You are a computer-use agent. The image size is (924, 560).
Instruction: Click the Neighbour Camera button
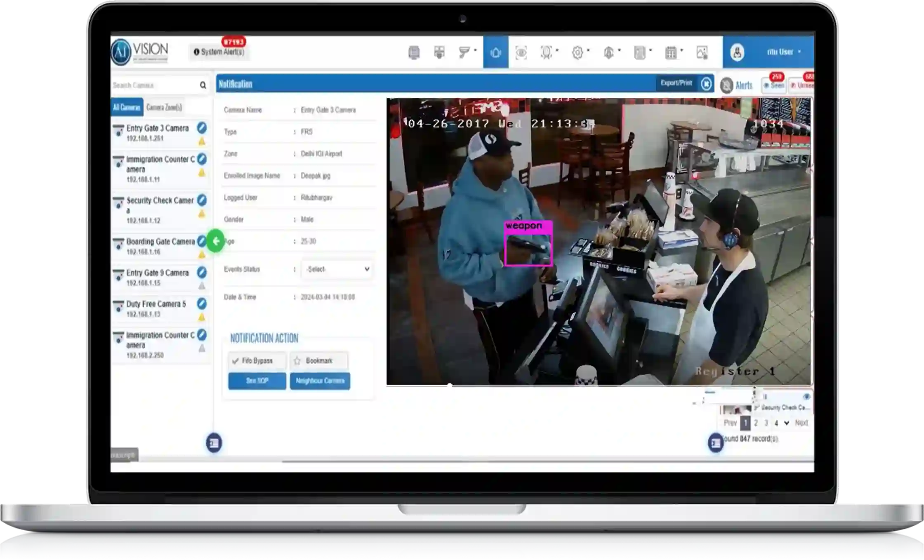click(x=320, y=381)
